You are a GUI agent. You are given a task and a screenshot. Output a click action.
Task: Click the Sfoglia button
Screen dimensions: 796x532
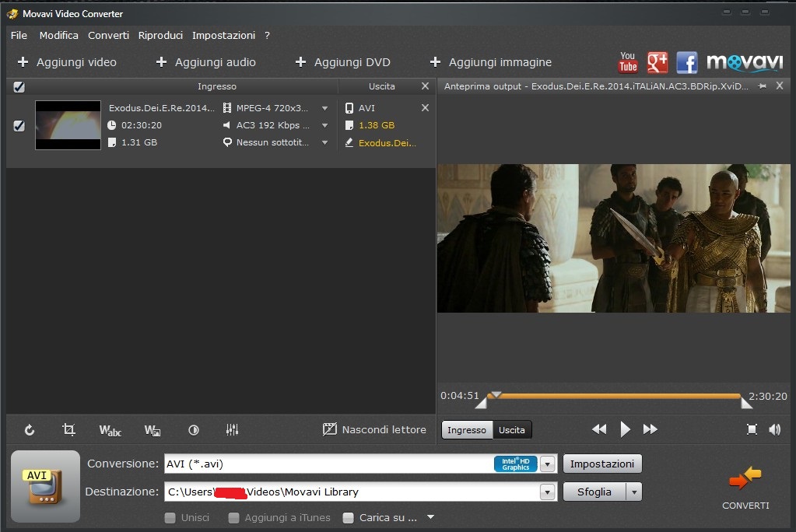point(594,492)
